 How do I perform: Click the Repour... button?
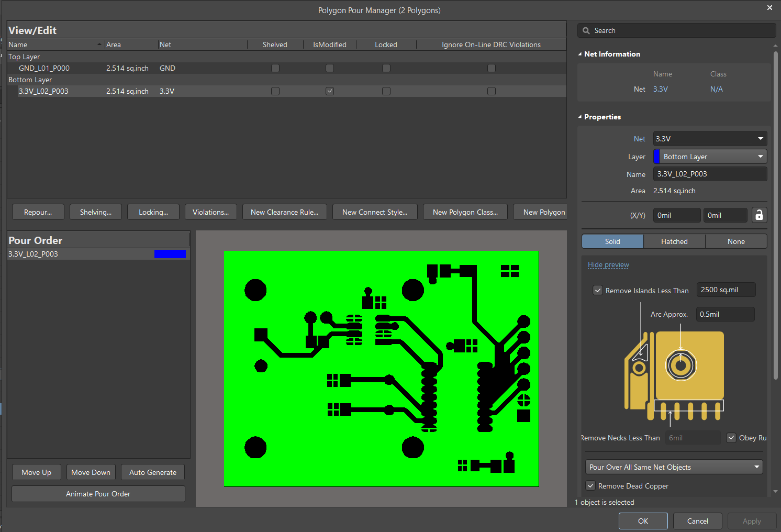pyautogui.click(x=38, y=212)
